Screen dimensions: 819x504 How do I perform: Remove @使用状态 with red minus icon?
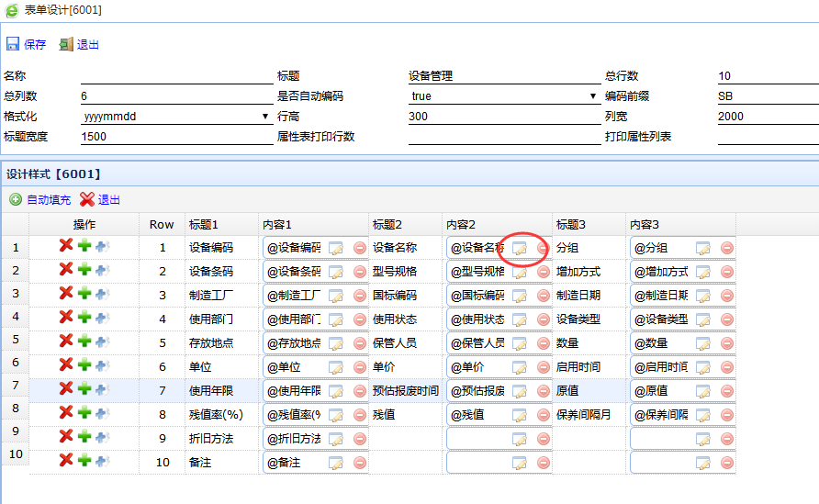point(543,319)
